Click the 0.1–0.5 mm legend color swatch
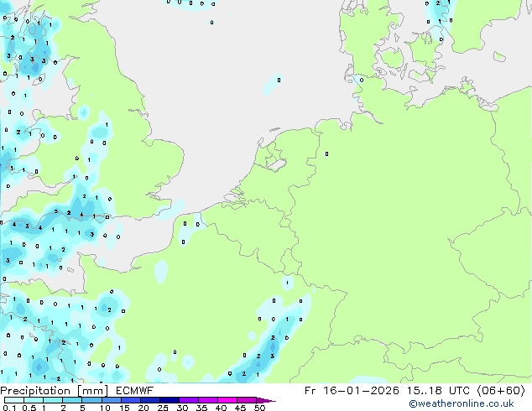532x411 pixels. (x=14, y=400)
